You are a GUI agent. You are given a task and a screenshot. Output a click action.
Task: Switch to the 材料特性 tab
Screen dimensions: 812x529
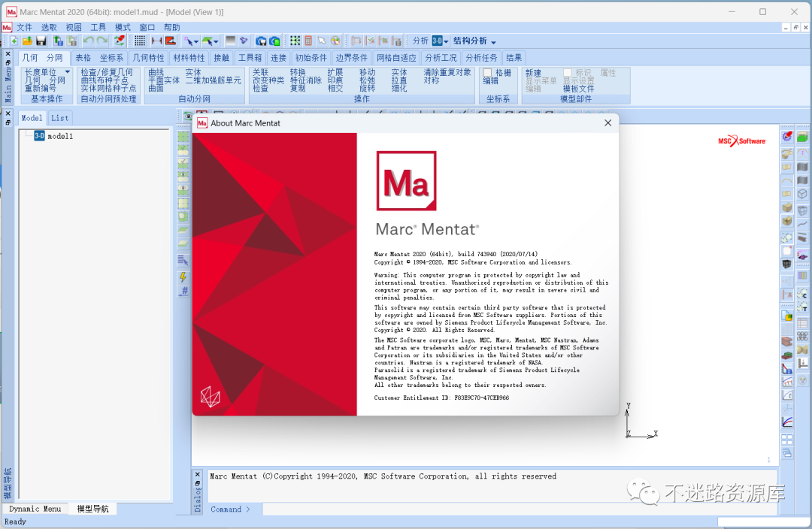coord(189,58)
